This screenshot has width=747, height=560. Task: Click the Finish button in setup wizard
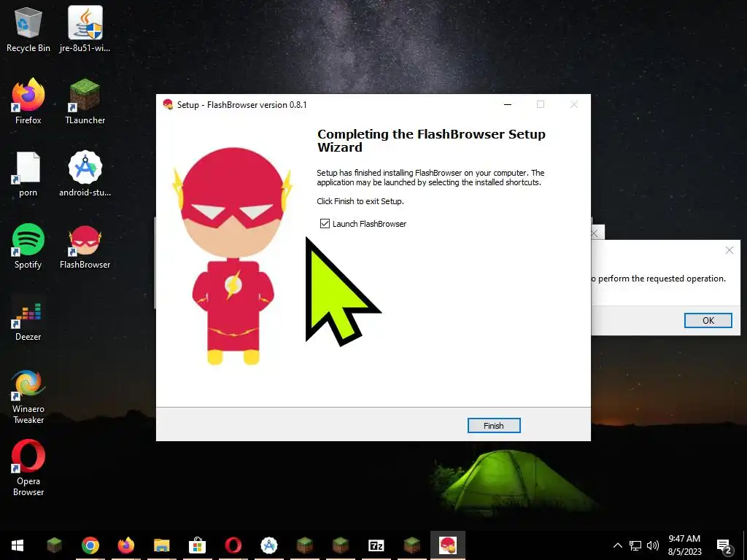[x=494, y=426]
